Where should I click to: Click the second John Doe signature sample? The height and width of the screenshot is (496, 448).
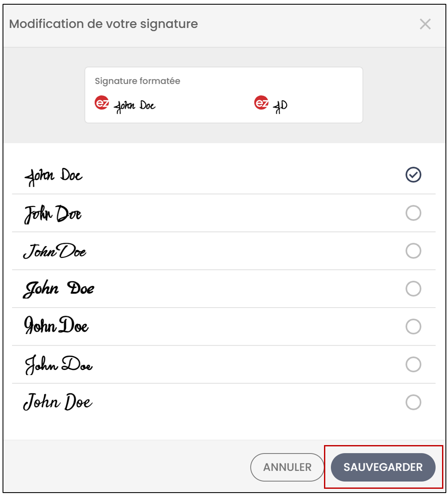point(53,214)
